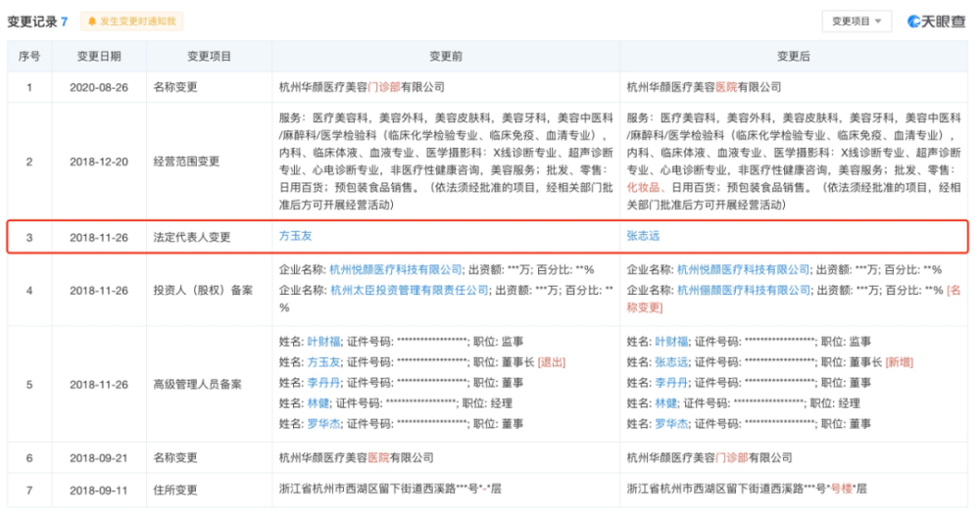Click the 天眼查 logo

pyautogui.click(x=937, y=22)
